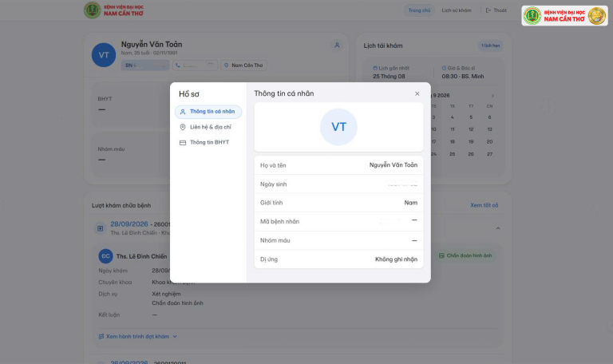The width and height of the screenshot is (613, 364).
Task: Click the VT avatar in dialog
Action: click(x=338, y=127)
